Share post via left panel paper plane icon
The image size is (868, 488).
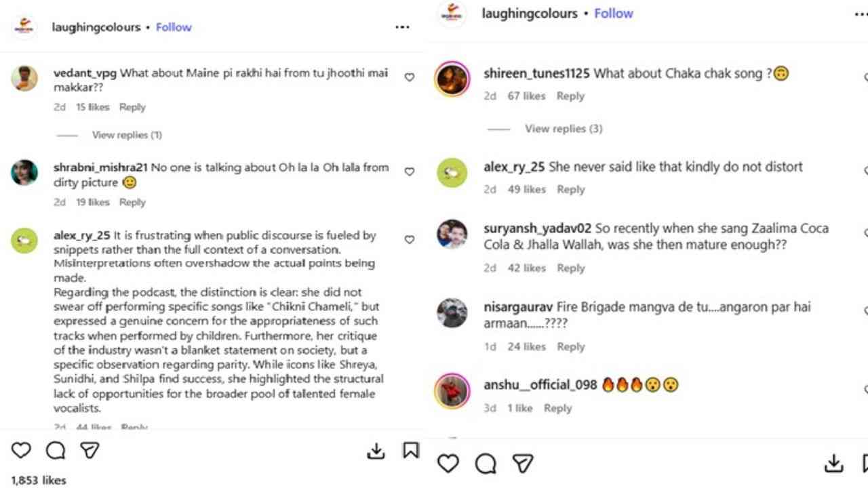(90, 451)
